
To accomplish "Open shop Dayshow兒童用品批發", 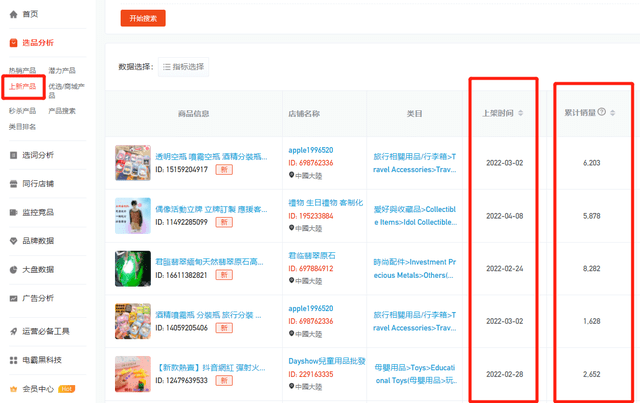I will [327, 361].
